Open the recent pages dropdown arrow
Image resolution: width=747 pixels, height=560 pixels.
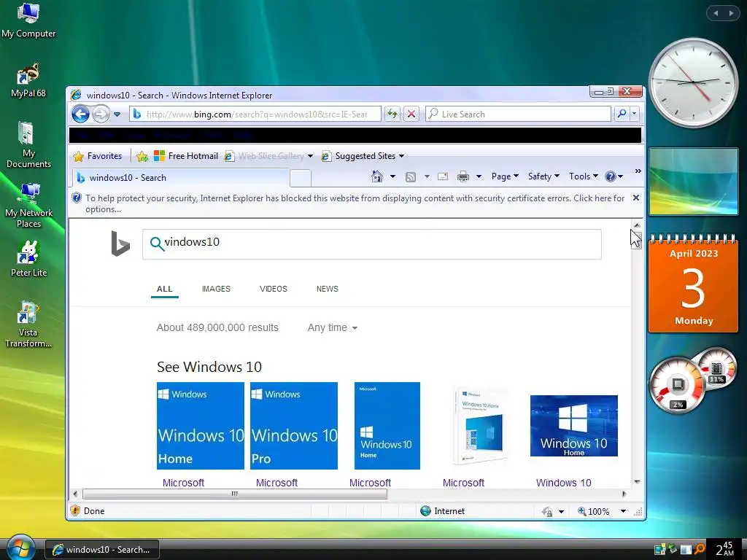pyautogui.click(x=117, y=114)
